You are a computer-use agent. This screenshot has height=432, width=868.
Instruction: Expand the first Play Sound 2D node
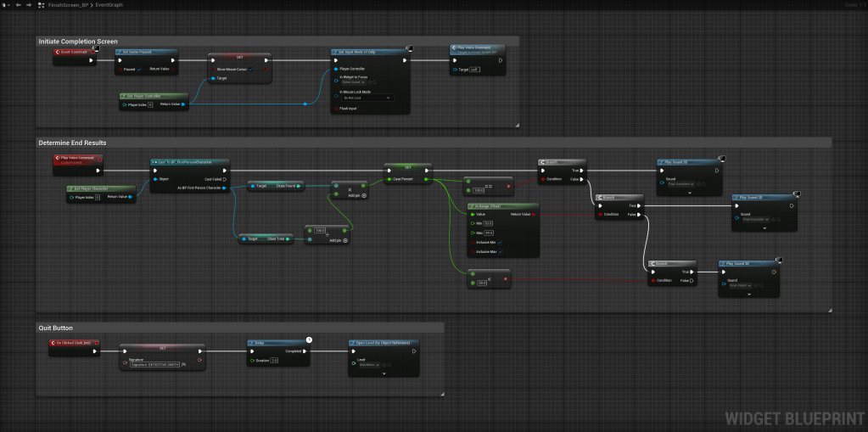(x=688, y=193)
